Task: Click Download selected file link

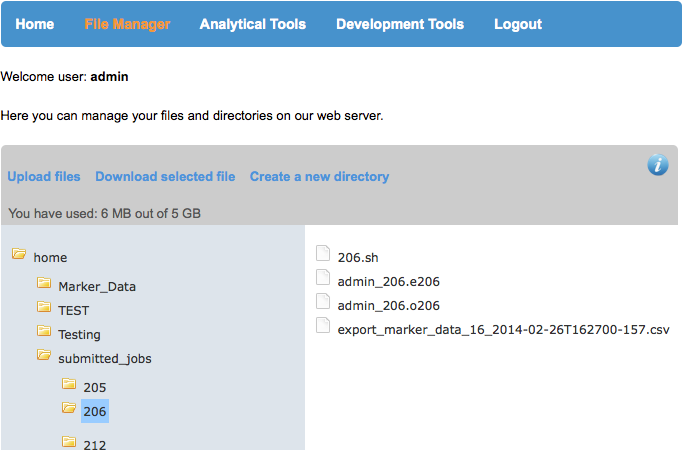Action: point(165,177)
